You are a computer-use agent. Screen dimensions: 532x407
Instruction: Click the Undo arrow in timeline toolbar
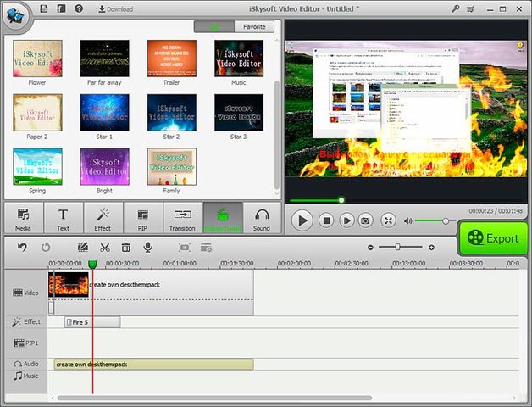coord(22,248)
